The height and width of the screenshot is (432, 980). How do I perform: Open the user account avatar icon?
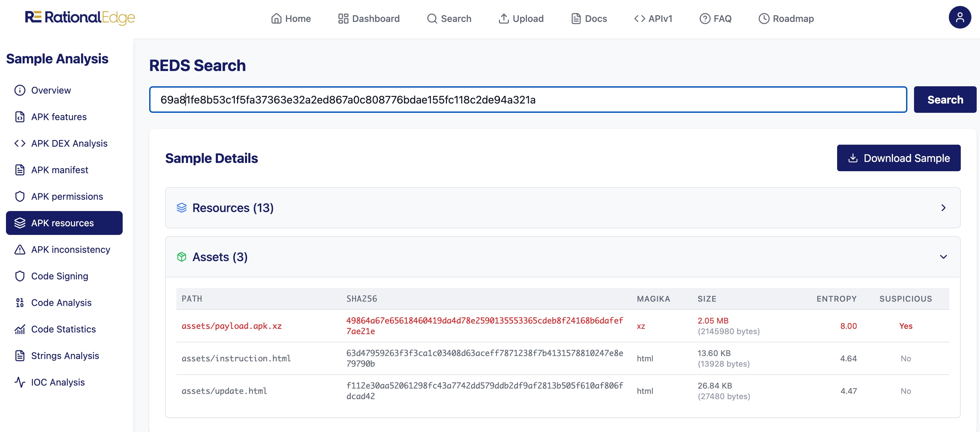coord(960,17)
